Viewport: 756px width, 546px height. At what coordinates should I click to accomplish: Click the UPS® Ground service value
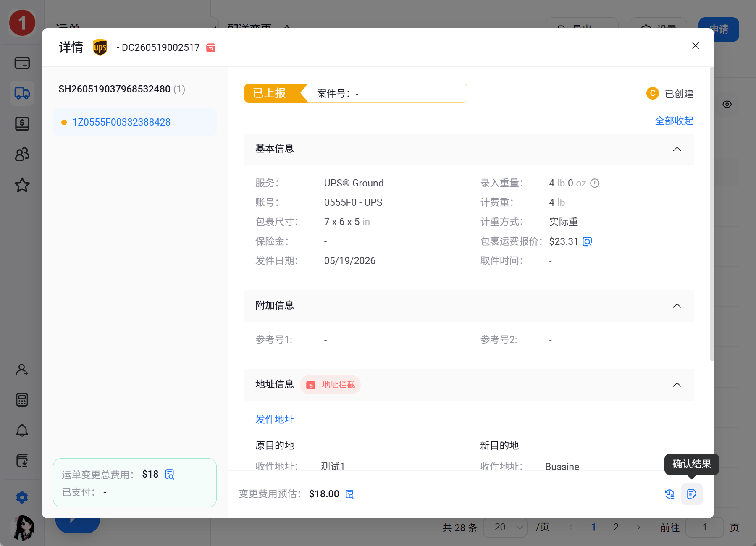coord(354,183)
